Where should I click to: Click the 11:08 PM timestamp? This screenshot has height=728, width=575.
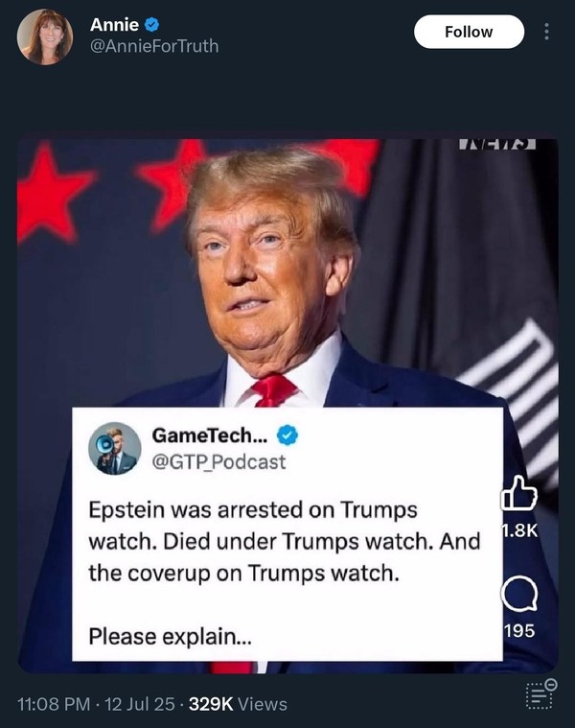point(54,704)
